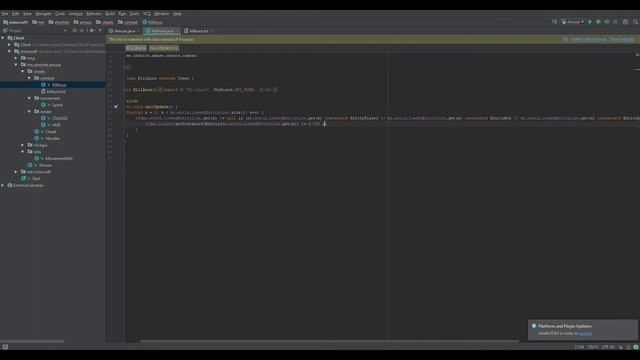Click the green inspection icon at status bar's right end
Image resolution: width=640 pixels, height=360 pixels.
click(x=636, y=347)
